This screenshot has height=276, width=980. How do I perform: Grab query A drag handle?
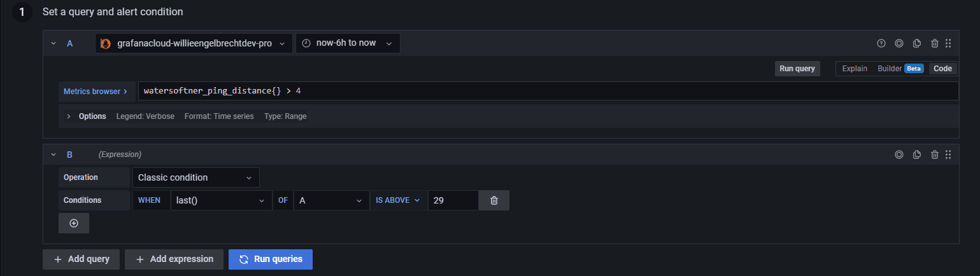pyautogui.click(x=948, y=43)
